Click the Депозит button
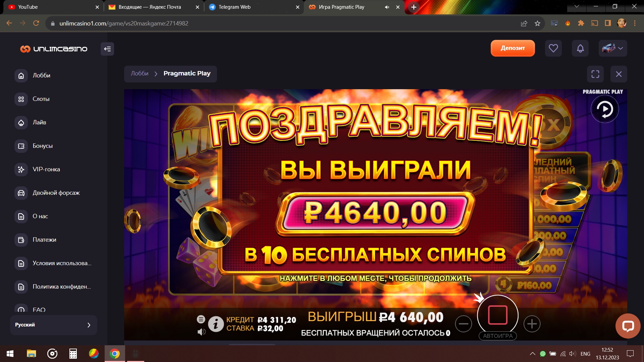The height and width of the screenshot is (362, 644). tap(513, 48)
